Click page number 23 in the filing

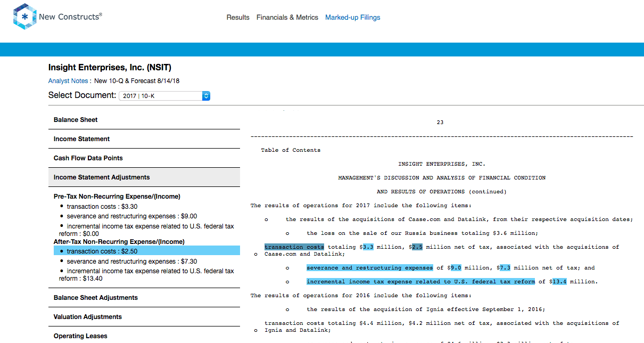pyautogui.click(x=440, y=123)
